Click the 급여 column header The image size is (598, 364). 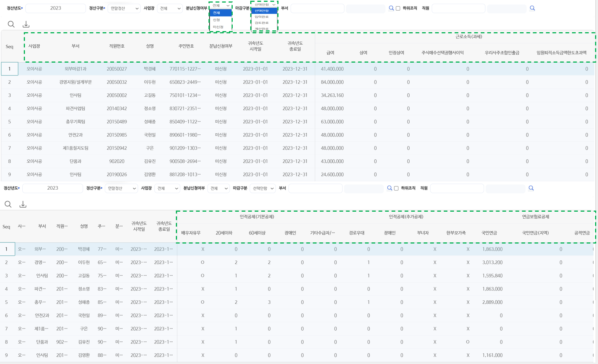pyautogui.click(x=331, y=53)
